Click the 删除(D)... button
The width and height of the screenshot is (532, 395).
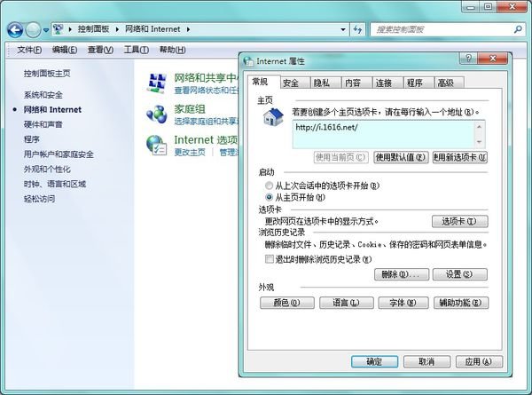[x=402, y=274]
